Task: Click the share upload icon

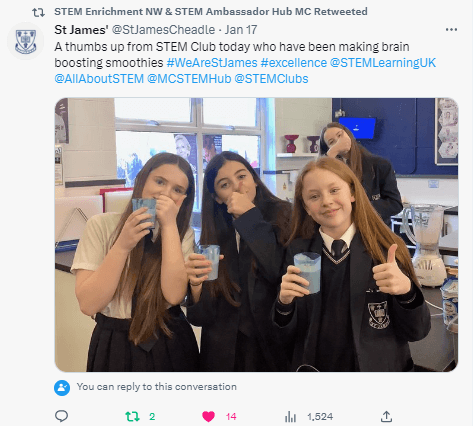Action: point(386,416)
